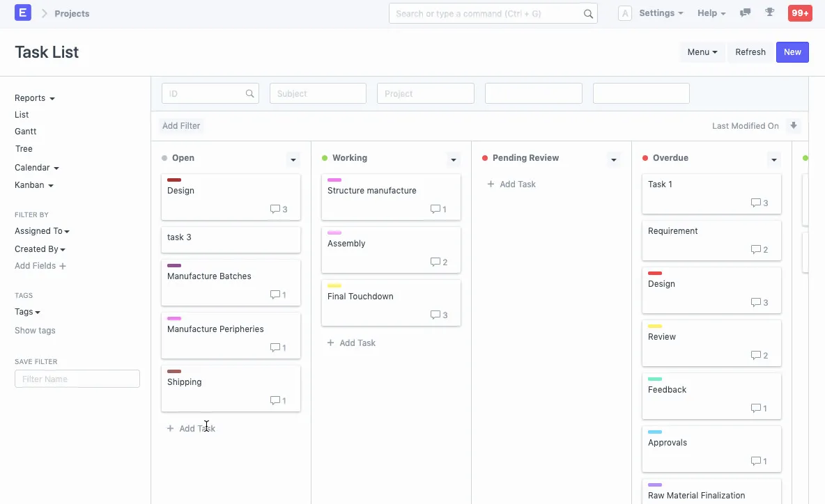The width and height of the screenshot is (825, 504).
Task: Click the ERPNext home logo icon
Action: (x=23, y=13)
